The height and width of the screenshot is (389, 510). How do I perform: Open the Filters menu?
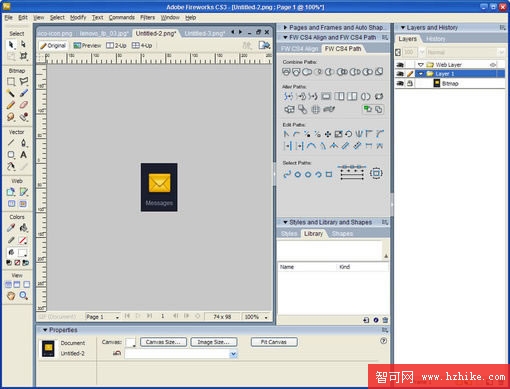(x=147, y=17)
